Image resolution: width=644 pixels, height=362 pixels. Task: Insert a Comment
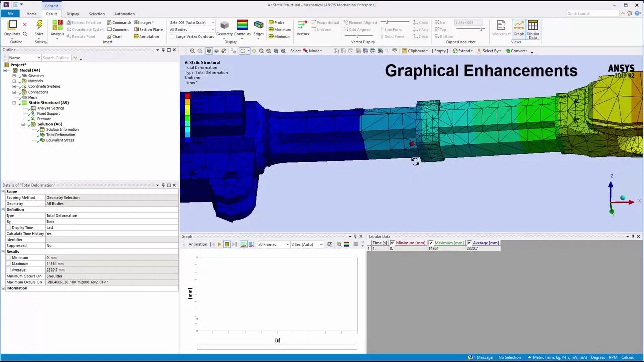point(118,29)
